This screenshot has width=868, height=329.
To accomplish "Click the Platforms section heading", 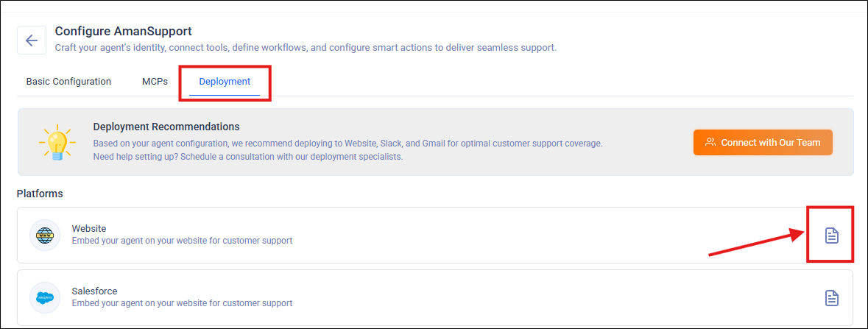I will click(40, 194).
